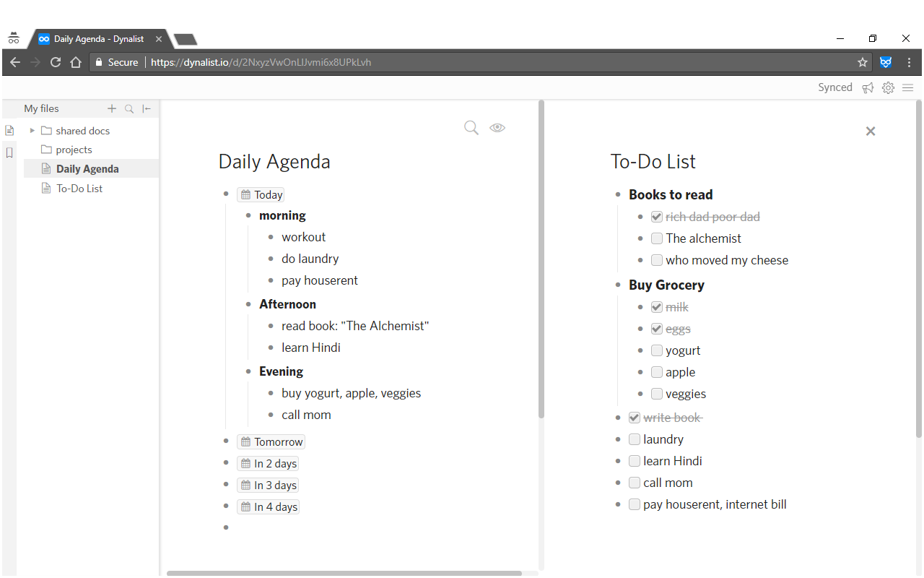Open the bookmarks pane icon in sidebar

click(9, 152)
